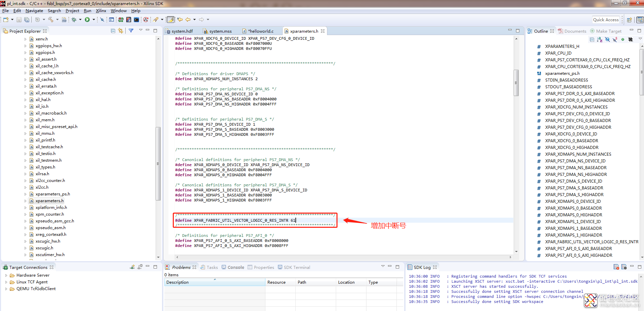Image resolution: width=644 pixels, height=311 pixels.
Task: Add new target connection icon
Action: [x=132, y=267]
